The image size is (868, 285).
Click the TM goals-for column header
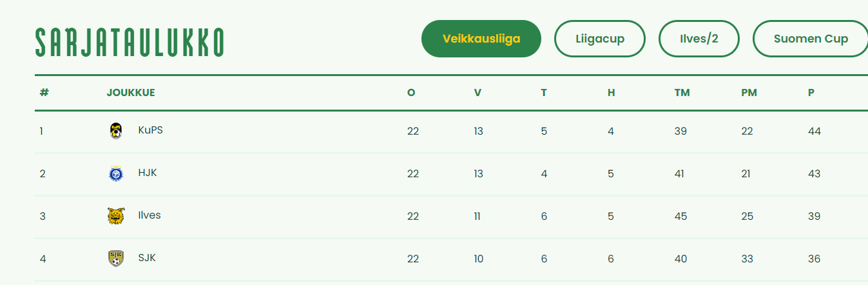pyautogui.click(x=682, y=93)
